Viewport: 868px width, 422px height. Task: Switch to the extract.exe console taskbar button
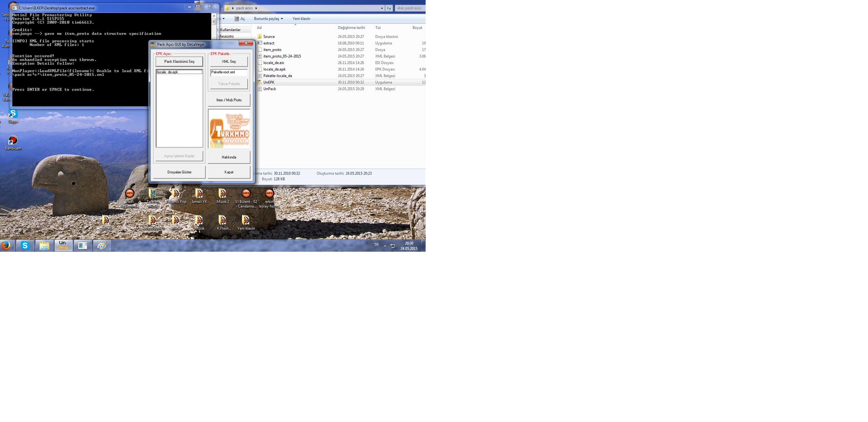click(83, 246)
